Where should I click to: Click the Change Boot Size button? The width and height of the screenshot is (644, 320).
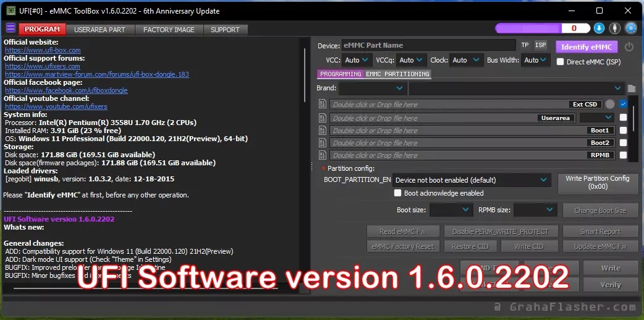pos(600,210)
